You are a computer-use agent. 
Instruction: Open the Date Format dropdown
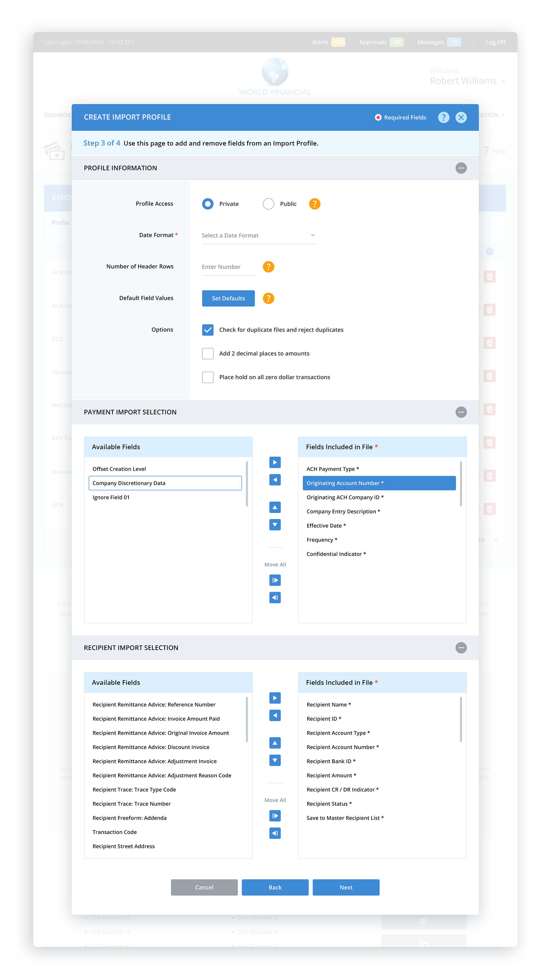click(258, 235)
